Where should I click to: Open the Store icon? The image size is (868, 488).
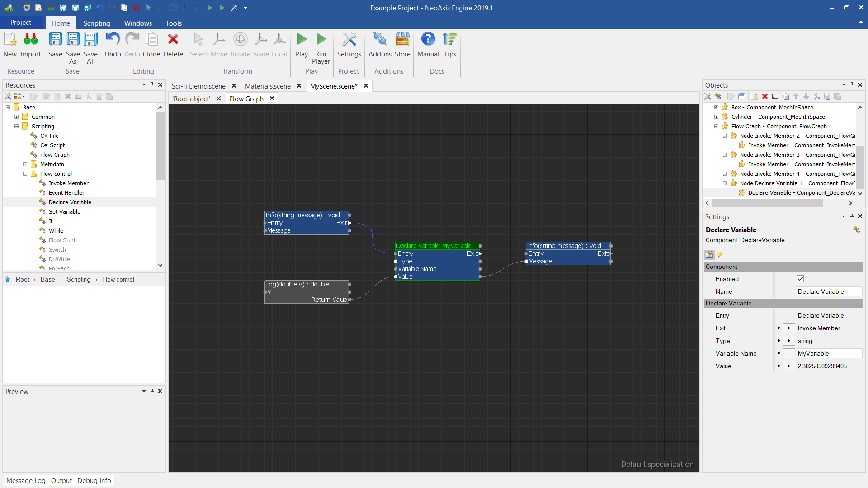tap(402, 40)
